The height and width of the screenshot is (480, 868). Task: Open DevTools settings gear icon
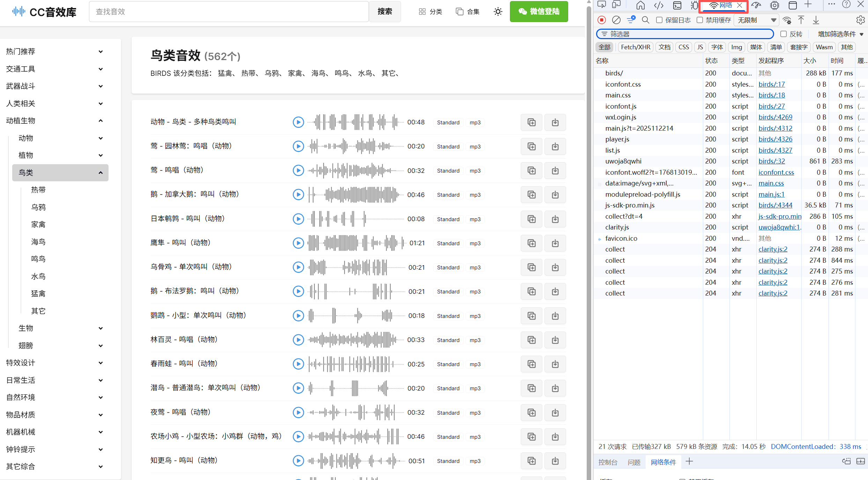point(860,20)
